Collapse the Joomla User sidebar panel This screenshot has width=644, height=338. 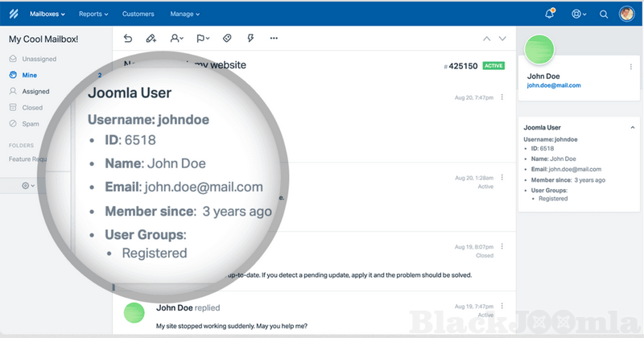632,127
